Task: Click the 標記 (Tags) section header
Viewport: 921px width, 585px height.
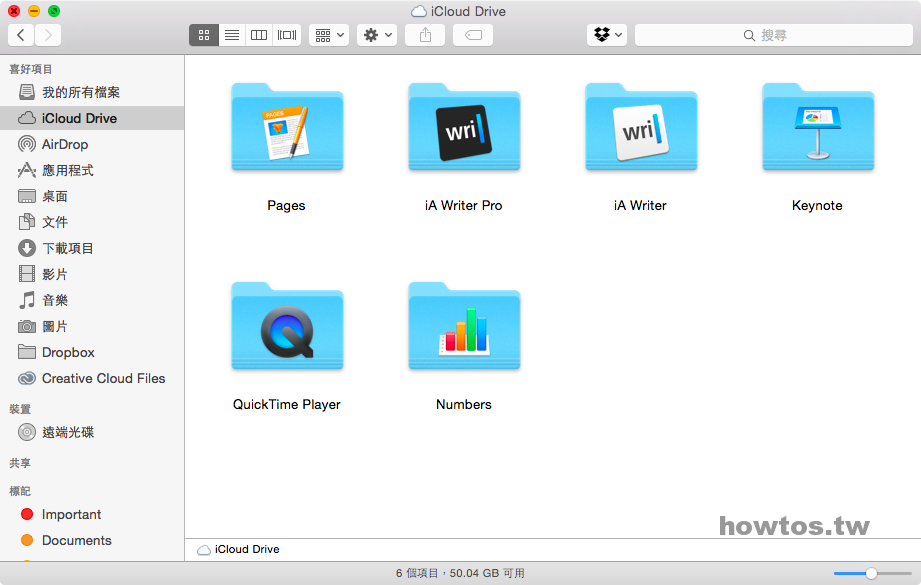Action: pyautogui.click(x=20, y=491)
